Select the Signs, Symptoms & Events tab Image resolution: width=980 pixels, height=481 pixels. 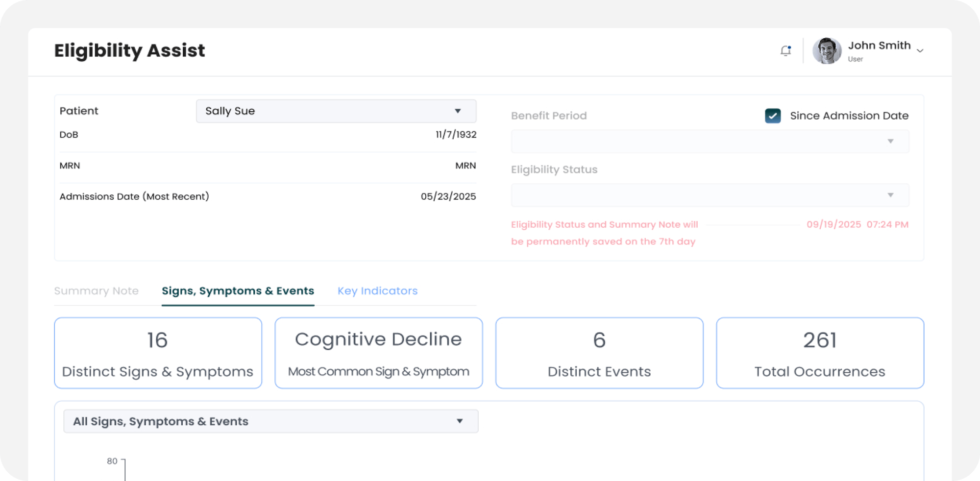(238, 291)
